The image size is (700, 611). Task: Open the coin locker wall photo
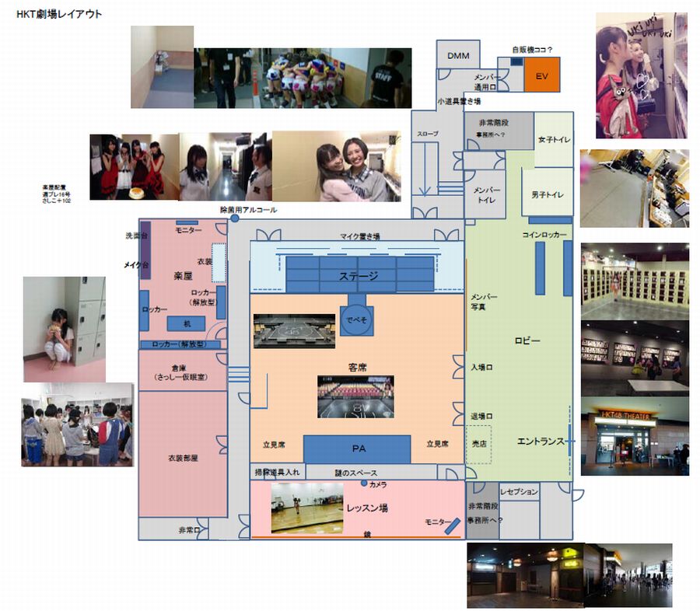(x=635, y=281)
